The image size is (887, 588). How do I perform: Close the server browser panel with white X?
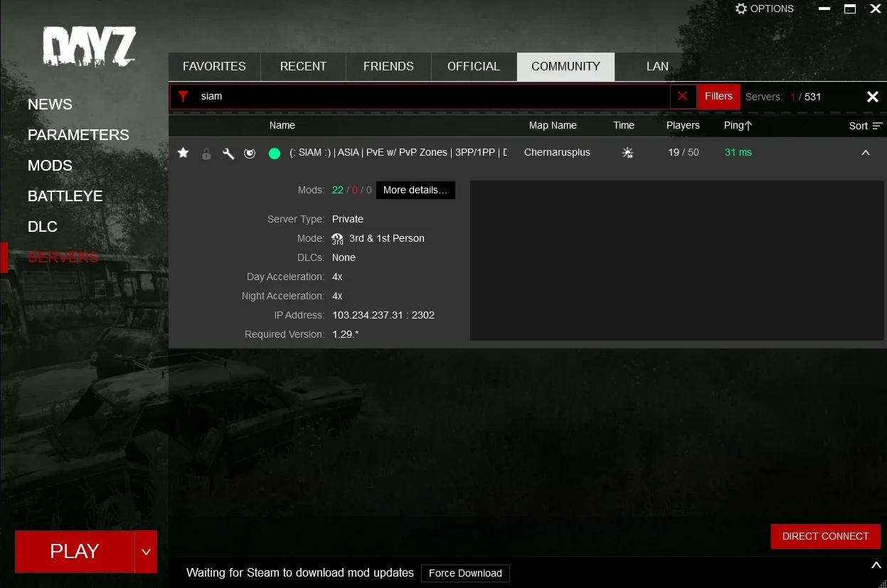873,97
